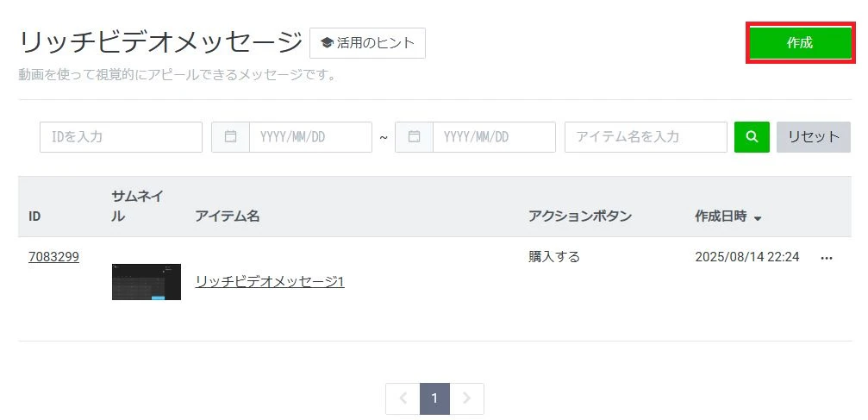Click the ID column header
The image size is (868, 420).
point(34,216)
